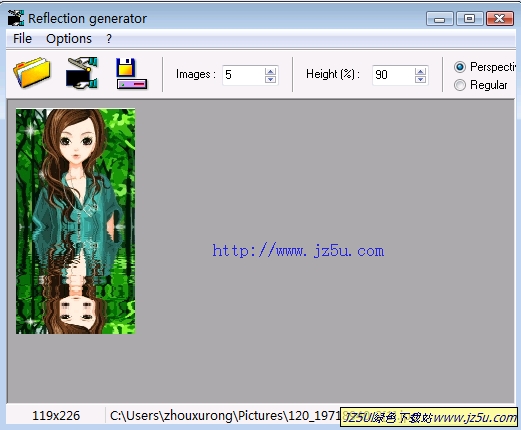Minimize the Reflection generator window

click(440, 19)
